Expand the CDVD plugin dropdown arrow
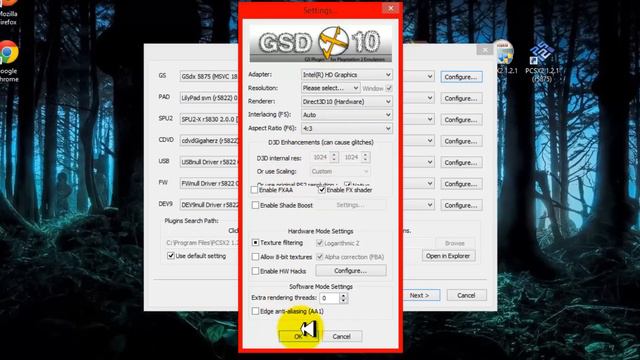 tap(429, 141)
